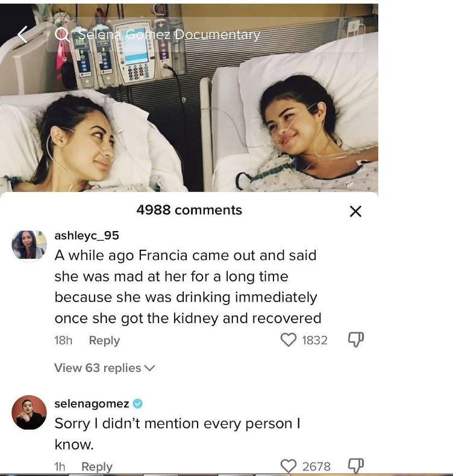Expand View 63 replies
The width and height of the screenshot is (453, 476).
click(104, 368)
